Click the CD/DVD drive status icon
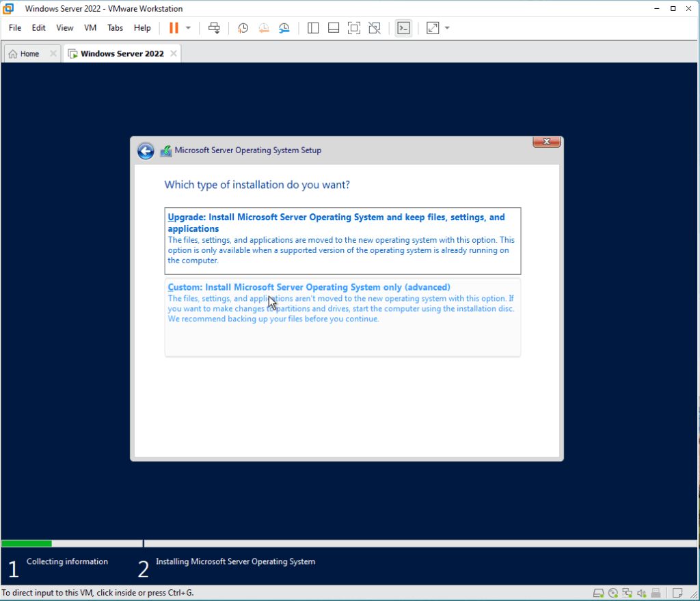Image resolution: width=700 pixels, height=601 pixels. [x=613, y=593]
